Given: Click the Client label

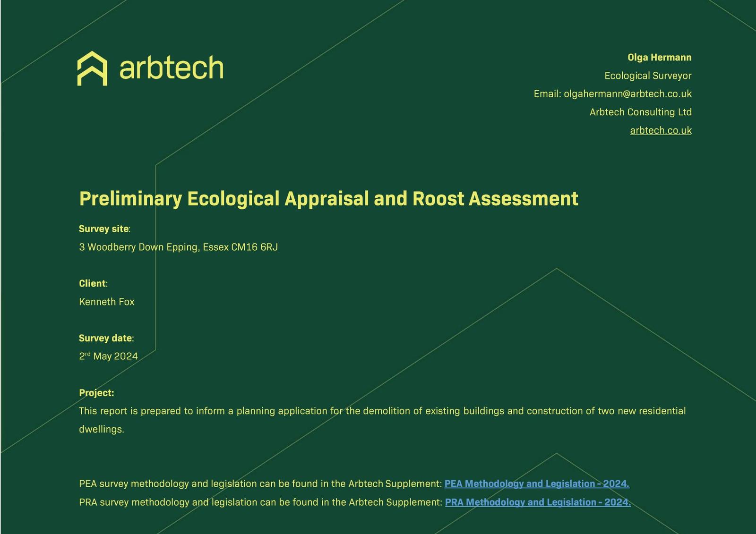Looking at the screenshot, I should [93, 283].
